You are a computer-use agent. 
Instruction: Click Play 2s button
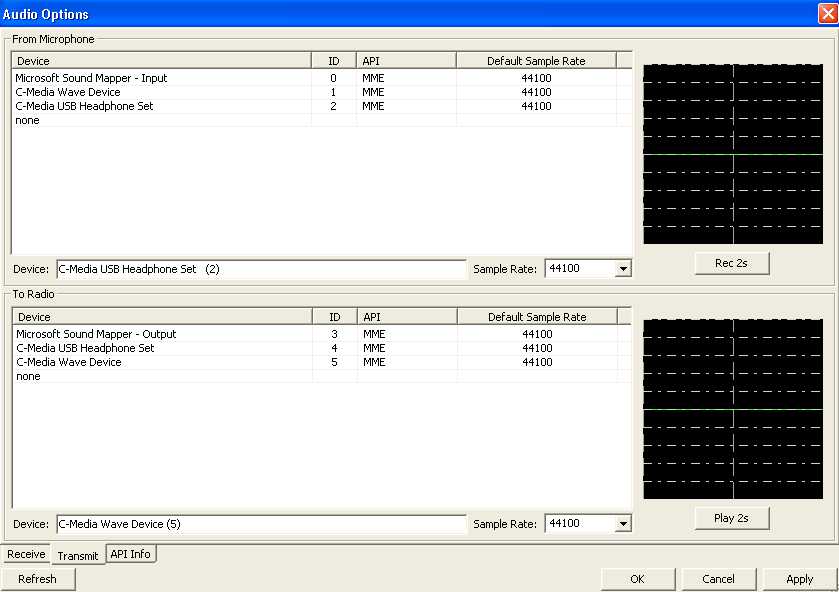click(x=731, y=518)
